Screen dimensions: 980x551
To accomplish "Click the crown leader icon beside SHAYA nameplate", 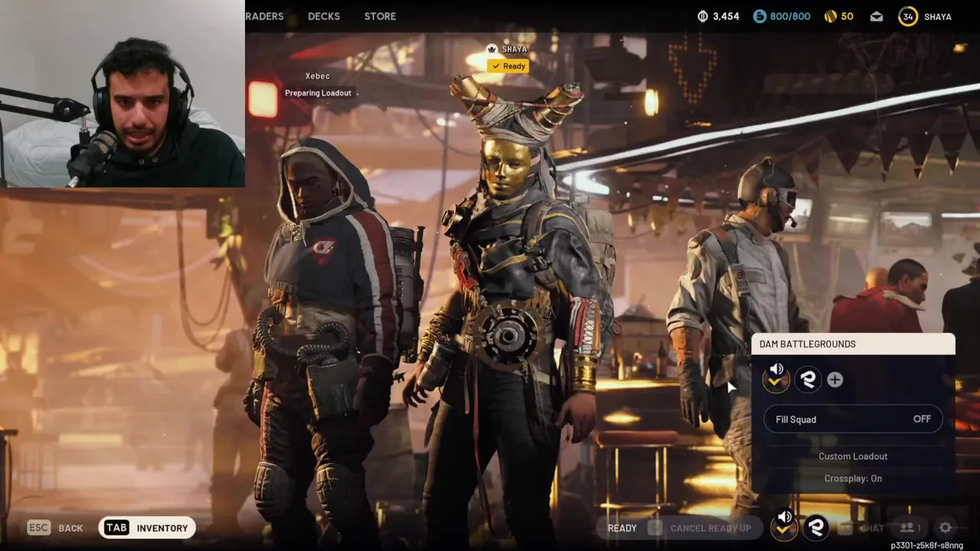I will pos(492,49).
